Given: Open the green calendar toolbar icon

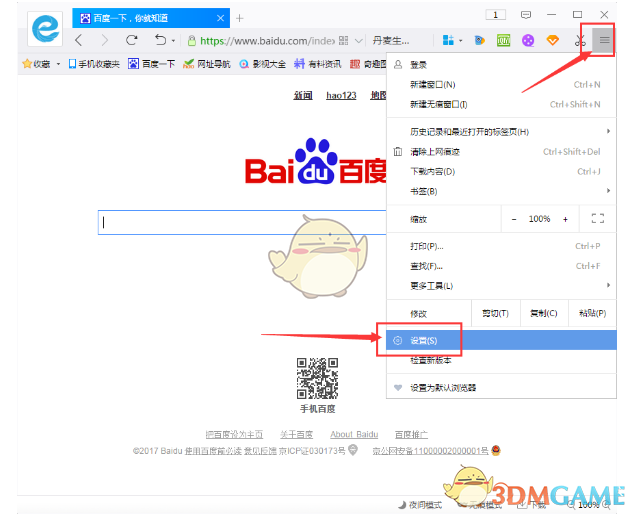Looking at the screenshot, I should click(503, 40).
